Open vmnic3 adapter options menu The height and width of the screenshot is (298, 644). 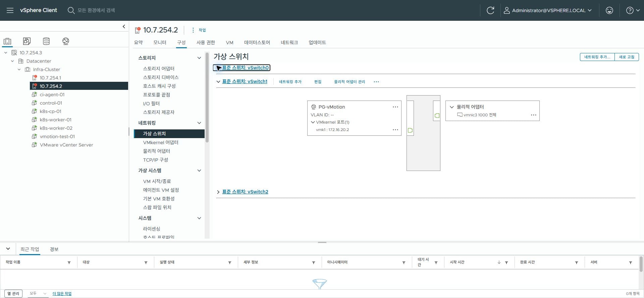pos(534,115)
